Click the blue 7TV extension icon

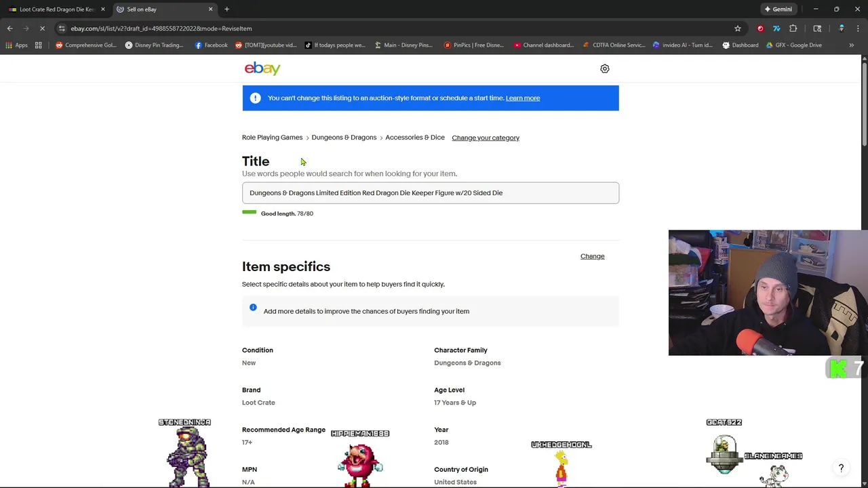tap(776, 28)
